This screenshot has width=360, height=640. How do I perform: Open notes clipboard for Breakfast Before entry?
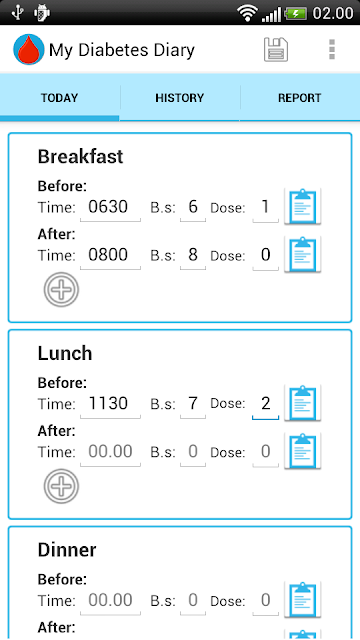(x=302, y=207)
